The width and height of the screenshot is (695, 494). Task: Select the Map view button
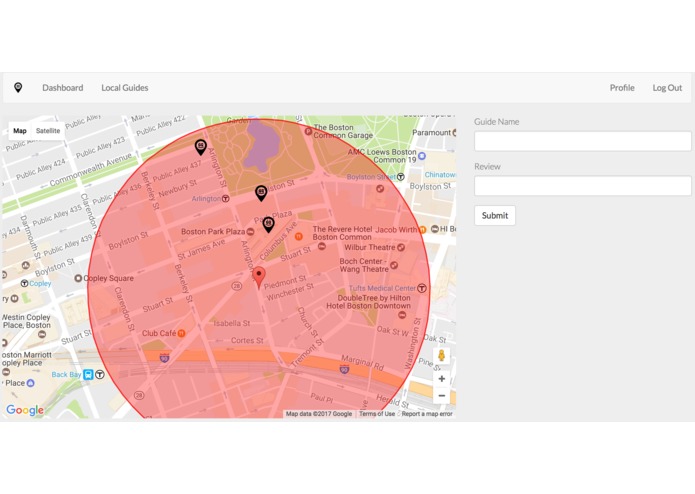[20, 131]
